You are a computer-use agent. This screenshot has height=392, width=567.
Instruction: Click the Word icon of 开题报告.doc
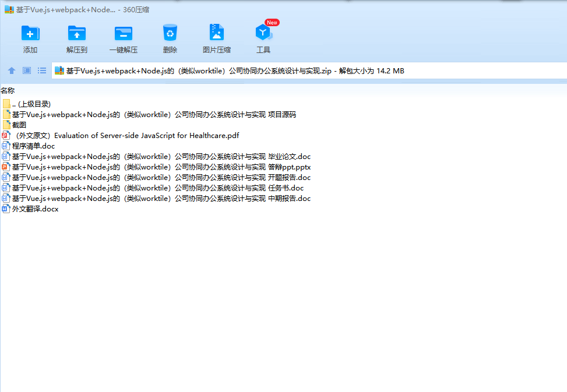pyautogui.click(x=6, y=178)
